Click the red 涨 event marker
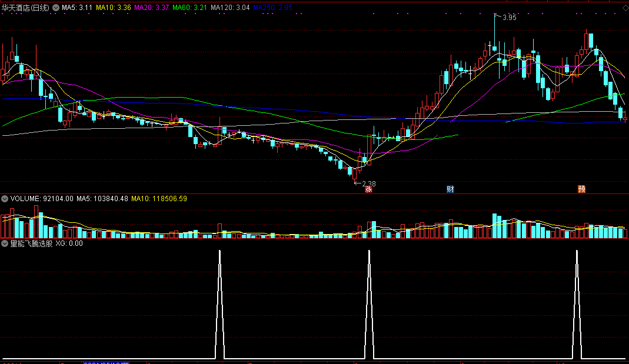The width and height of the screenshot is (629, 364). click(x=369, y=189)
